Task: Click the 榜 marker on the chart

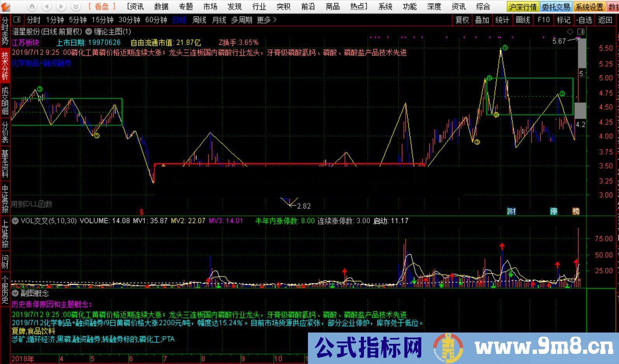Action: [x=576, y=211]
